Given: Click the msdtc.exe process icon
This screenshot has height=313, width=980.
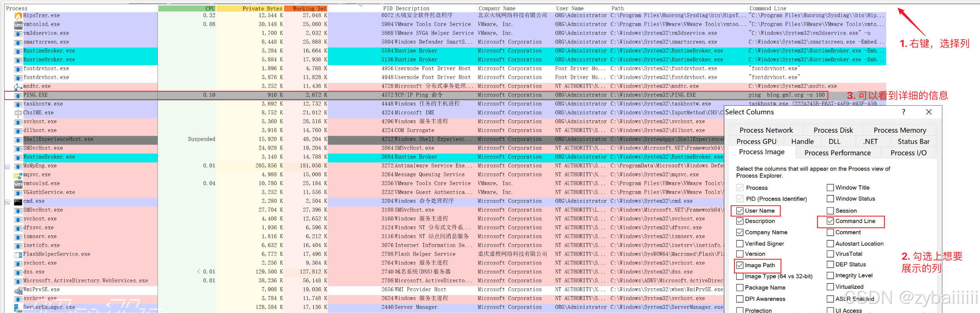Looking at the screenshot, I should (18, 87).
